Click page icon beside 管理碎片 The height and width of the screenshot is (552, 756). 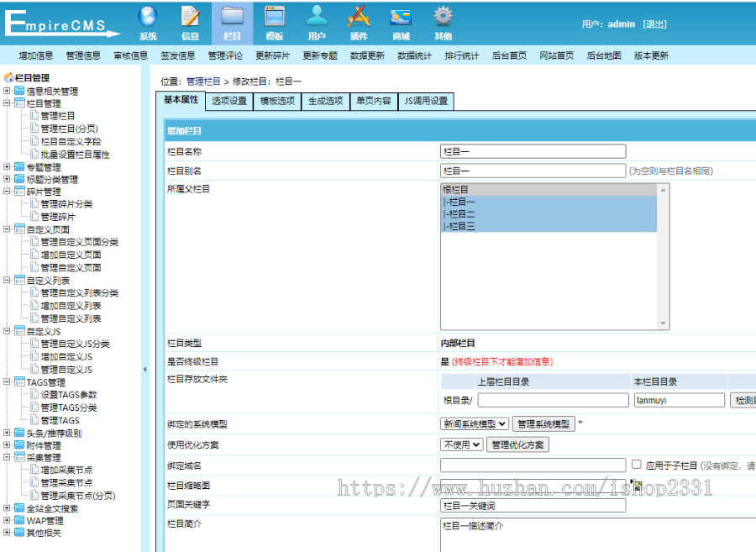coord(34,217)
